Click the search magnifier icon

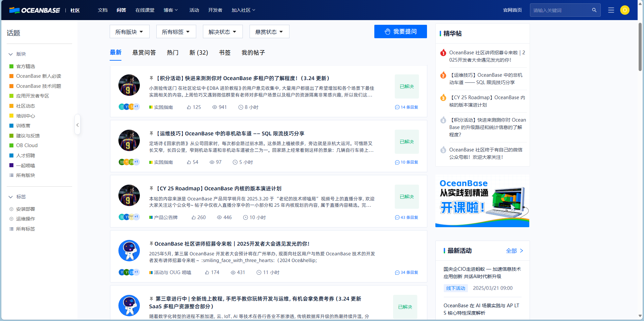pos(594,10)
